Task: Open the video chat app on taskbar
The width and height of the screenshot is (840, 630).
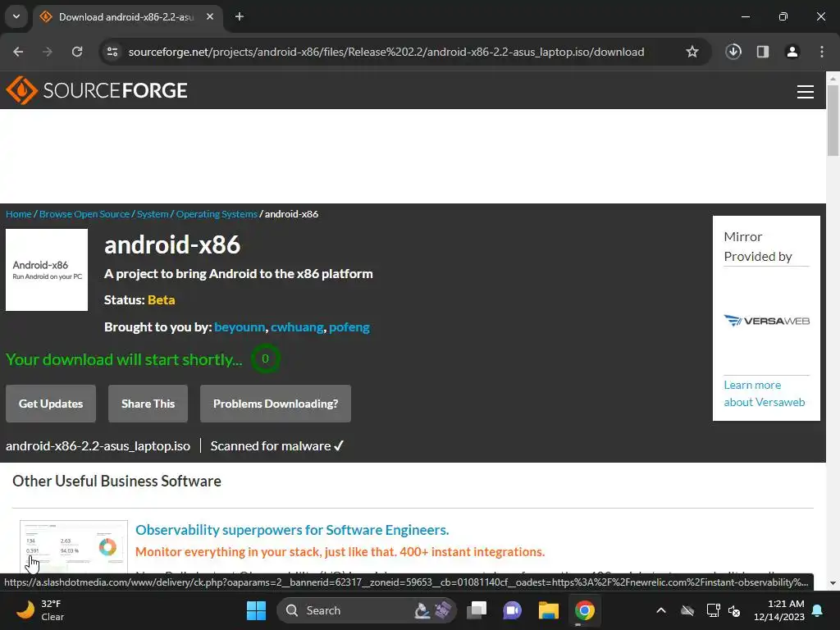Action: pyautogui.click(x=513, y=610)
